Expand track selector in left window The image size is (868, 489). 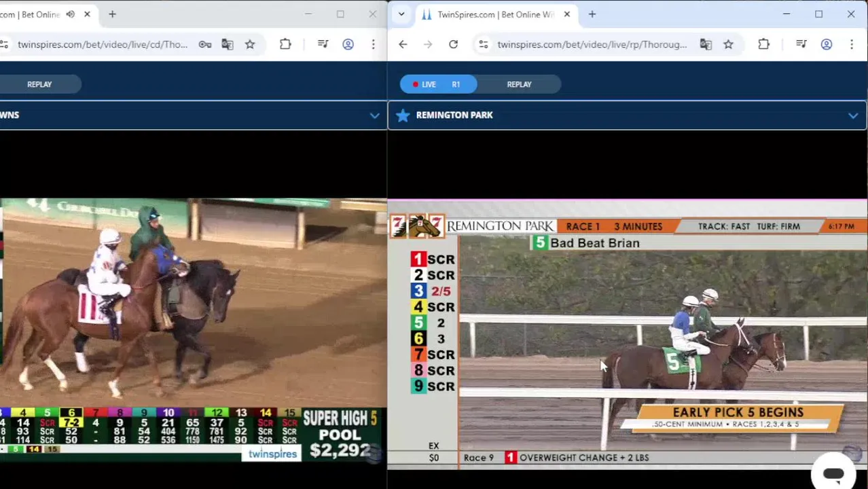click(x=374, y=115)
